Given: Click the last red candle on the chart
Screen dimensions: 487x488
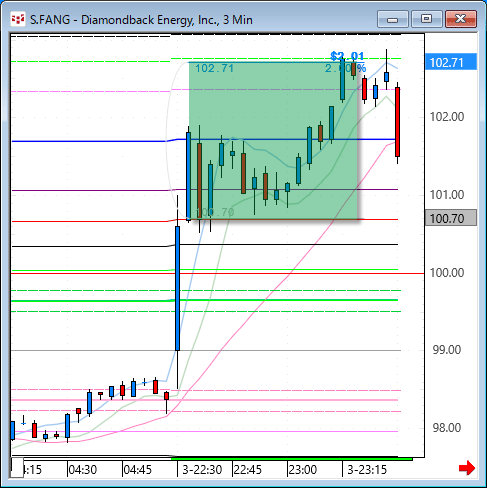Looking at the screenshot, I should [397, 122].
